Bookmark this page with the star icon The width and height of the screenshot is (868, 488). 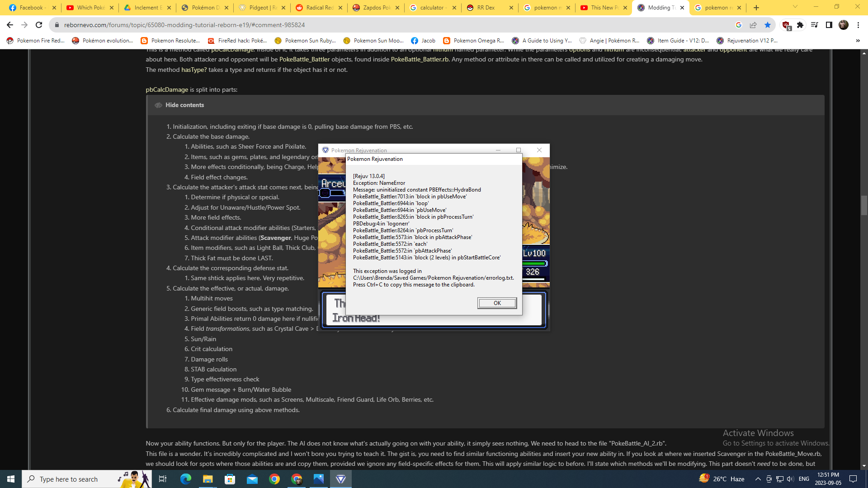(x=768, y=25)
